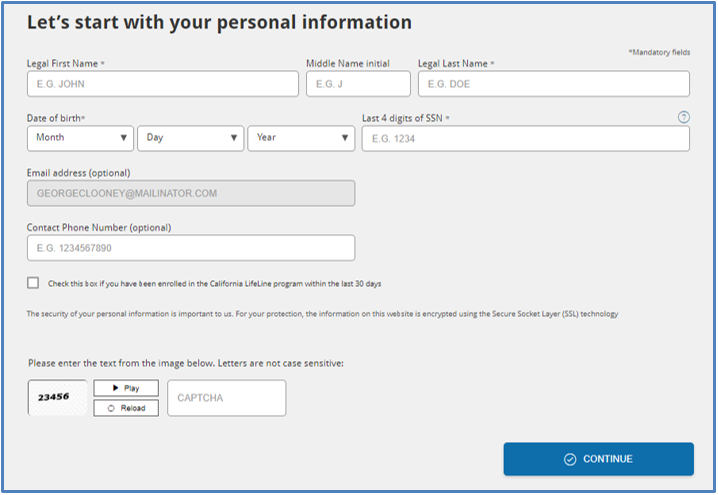This screenshot has width=718, height=495.
Task: Click the captcha instruction text
Action: (x=186, y=364)
